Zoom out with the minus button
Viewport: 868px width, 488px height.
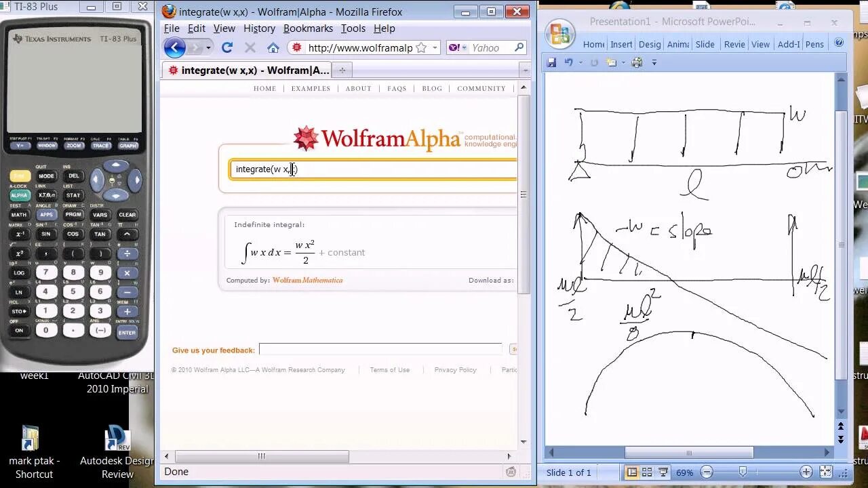click(707, 472)
